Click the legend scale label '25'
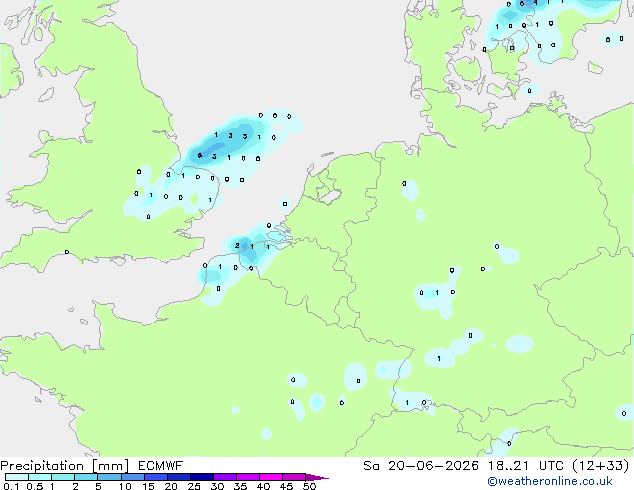The width and height of the screenshot is (634, 490). 194,486
